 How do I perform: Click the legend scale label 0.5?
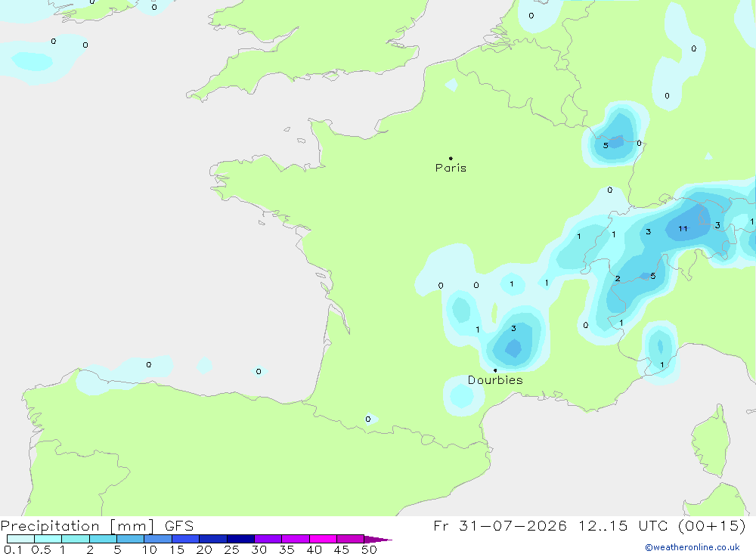click(x=41, y=549)
